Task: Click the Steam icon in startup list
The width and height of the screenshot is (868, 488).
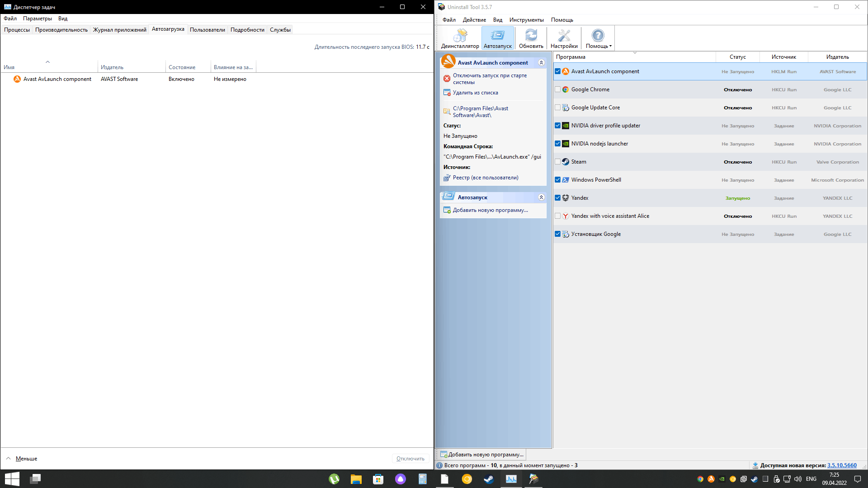Action: coord(566,162)
